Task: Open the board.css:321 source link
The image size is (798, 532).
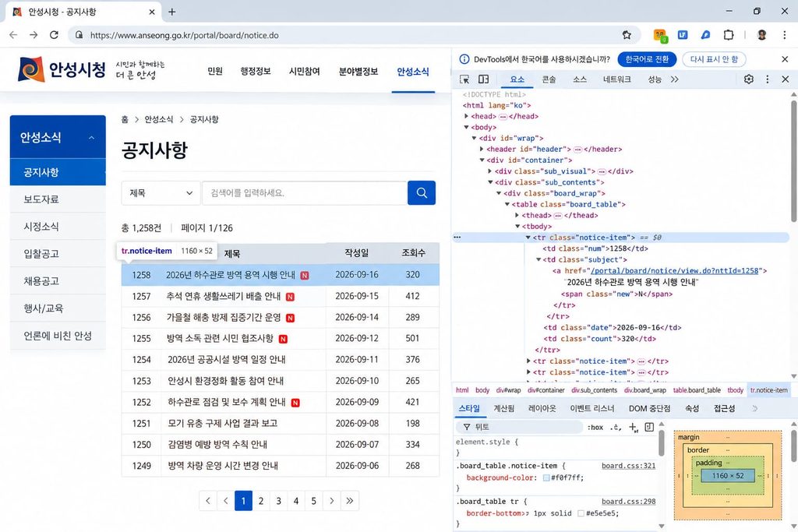Action: coord(628,465)
